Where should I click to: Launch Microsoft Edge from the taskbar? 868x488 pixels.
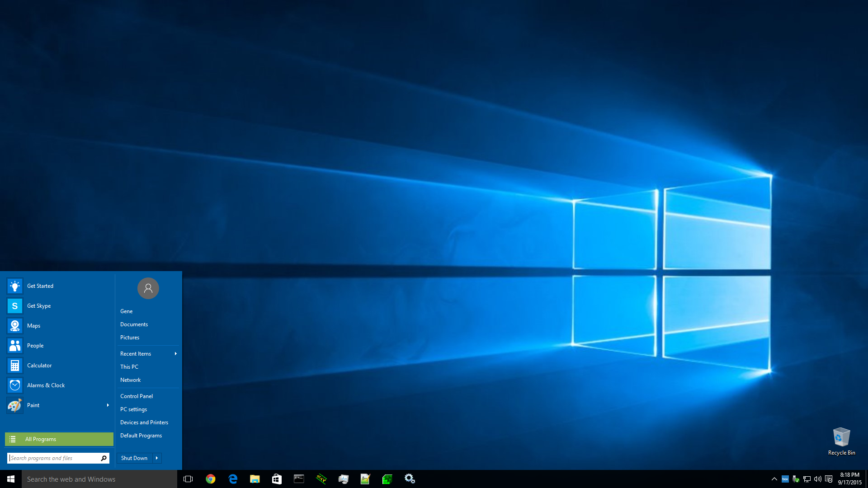pos(233,479)
